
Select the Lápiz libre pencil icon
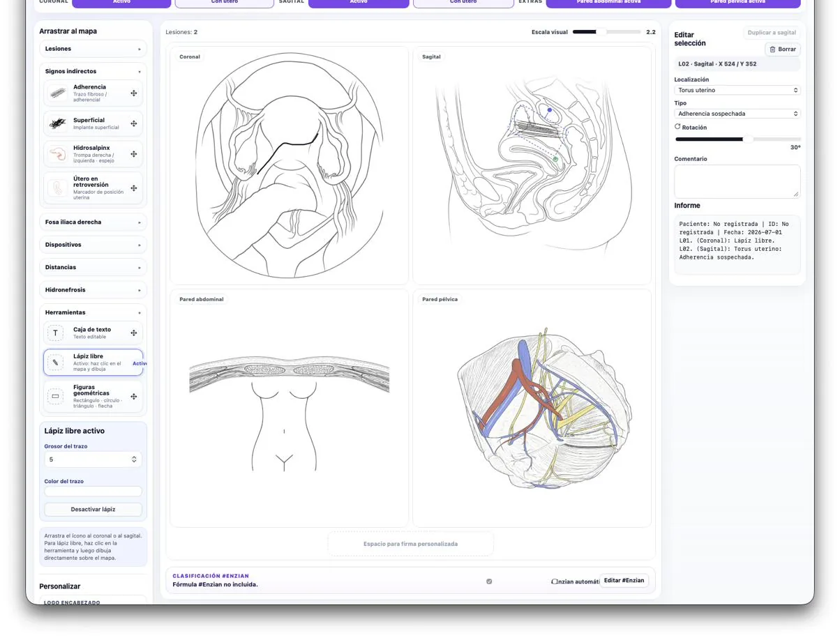pos(55,363)
